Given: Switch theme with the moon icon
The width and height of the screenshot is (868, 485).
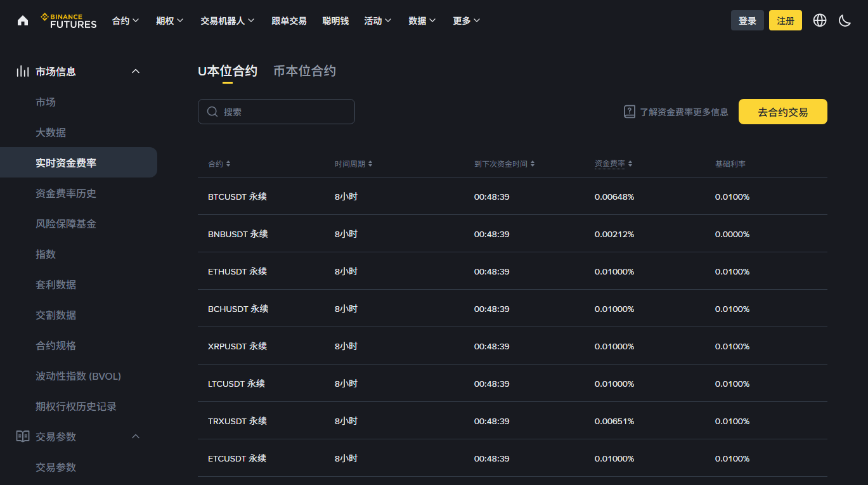Looking at the screenshot, I should [845, 20].
